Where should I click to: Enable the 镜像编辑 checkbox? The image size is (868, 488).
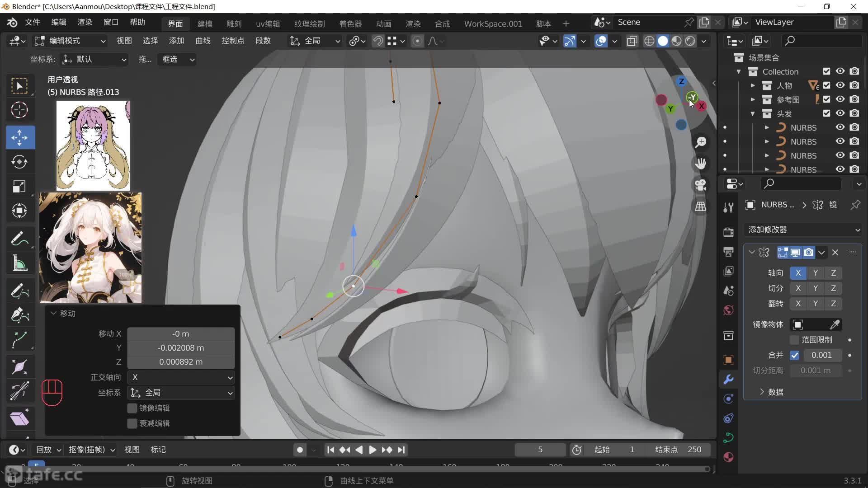point(132,408)
